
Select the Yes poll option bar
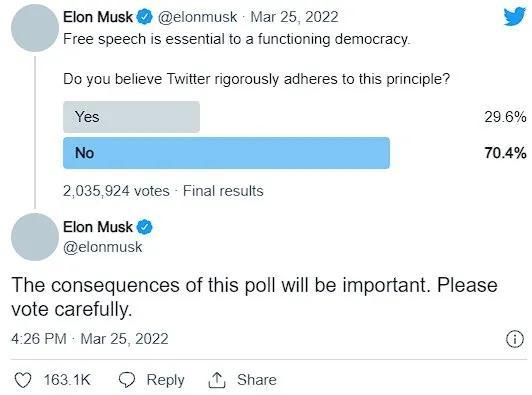coord(131,117)
